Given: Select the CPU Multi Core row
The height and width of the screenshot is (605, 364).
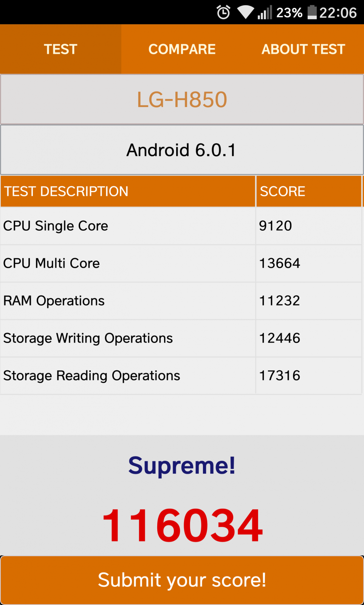Looking at the screenshot, I should click(x=181, y=263).
